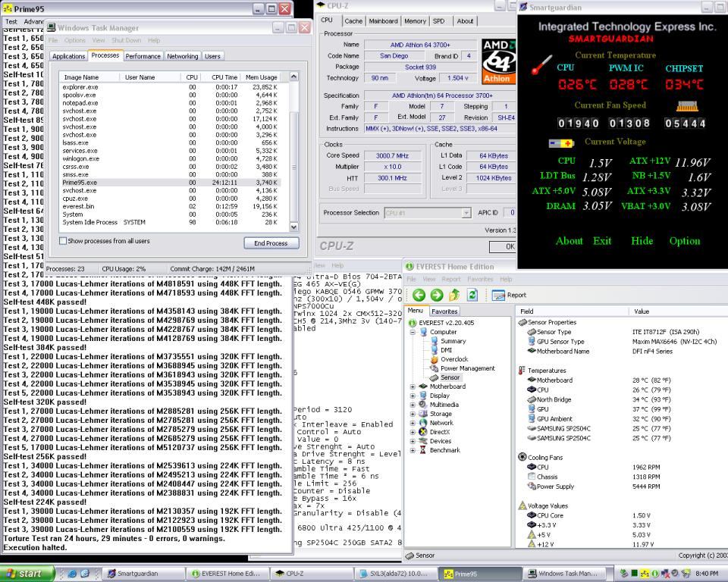Expand the Devices node in EVEREST tree
This screenshot has width=728, height=582.
coord(413,441)
